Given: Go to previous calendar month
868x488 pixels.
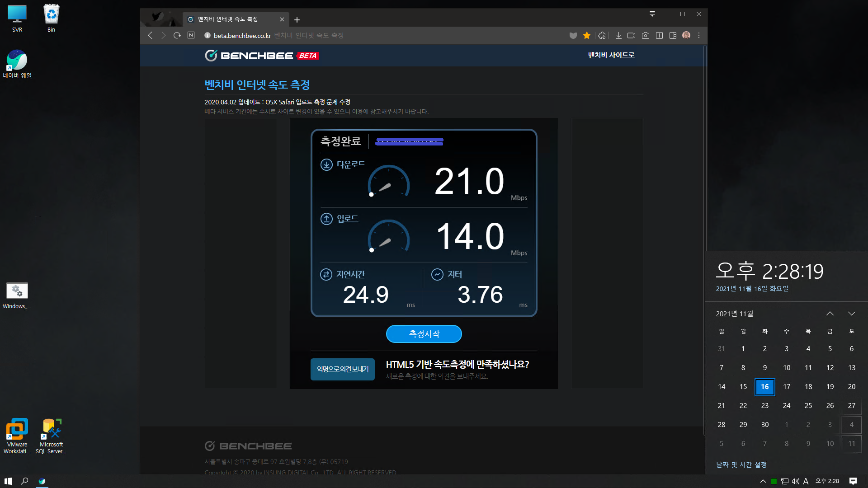Looking at the screenshot, I should 830,314.
